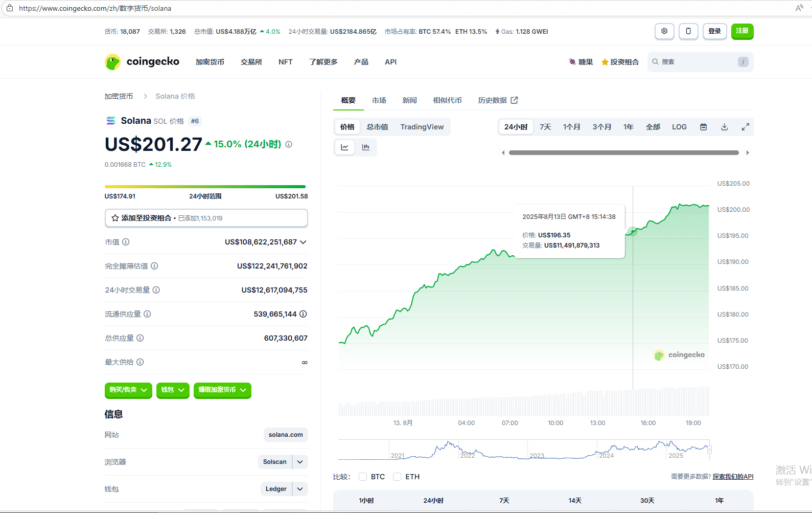
Task: Select 7天 chart range
Action: (545, 127)
